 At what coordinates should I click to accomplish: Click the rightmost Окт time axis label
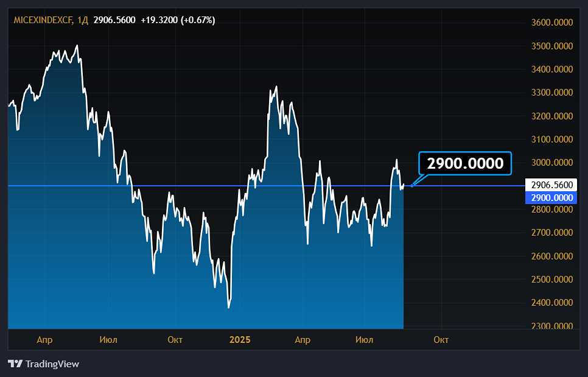point(441,339)
